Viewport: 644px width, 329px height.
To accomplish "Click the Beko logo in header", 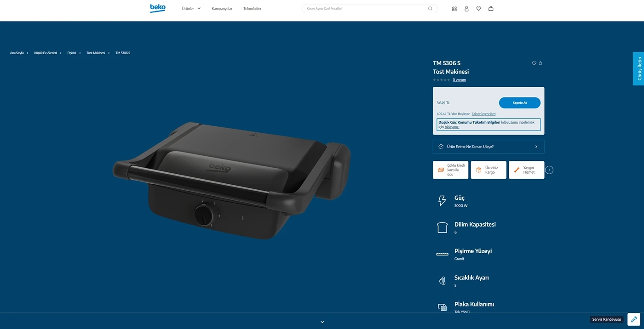I will tap(158, 8).
